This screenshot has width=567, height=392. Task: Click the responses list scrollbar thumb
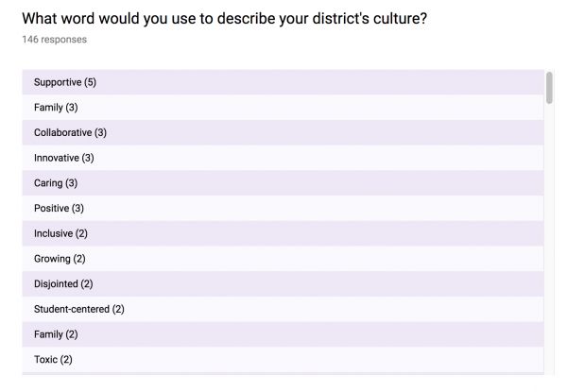coord(549,88)
